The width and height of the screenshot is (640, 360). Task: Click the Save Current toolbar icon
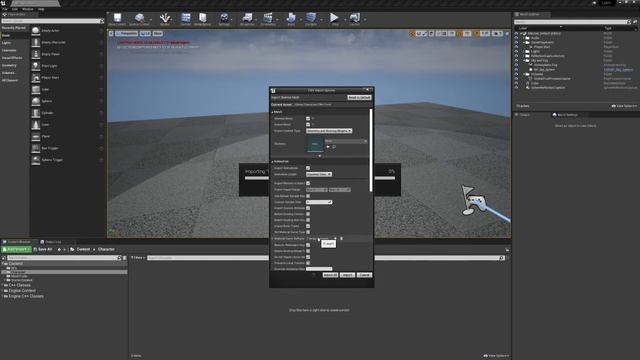pyautogui.click(x=117, y=19)
